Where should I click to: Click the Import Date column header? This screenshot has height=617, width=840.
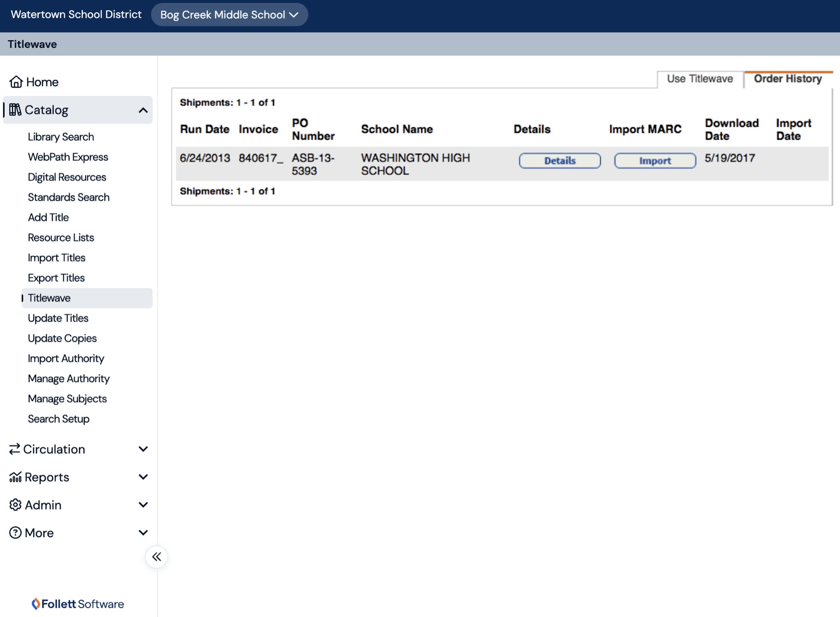click(x=793, y=129)
